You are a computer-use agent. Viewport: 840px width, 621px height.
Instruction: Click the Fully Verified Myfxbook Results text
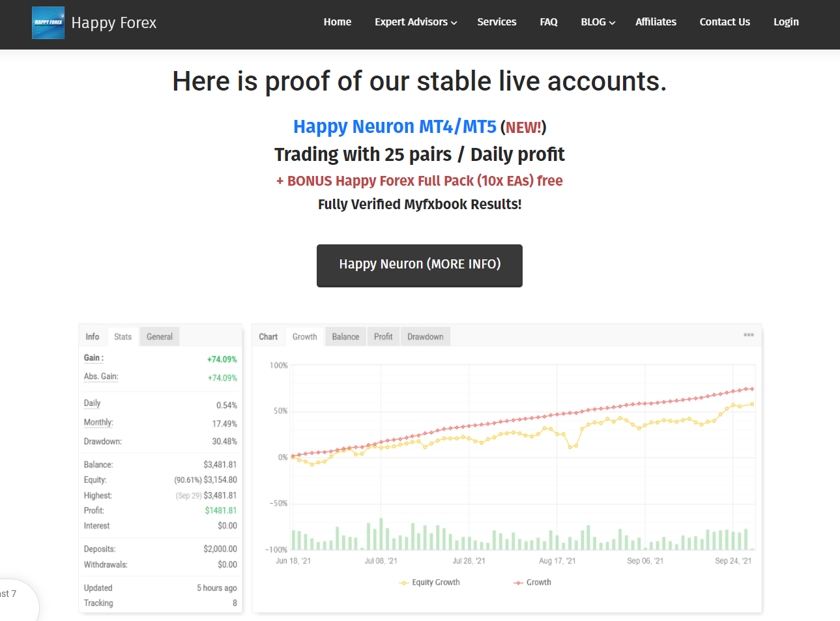tap(420, 204)
